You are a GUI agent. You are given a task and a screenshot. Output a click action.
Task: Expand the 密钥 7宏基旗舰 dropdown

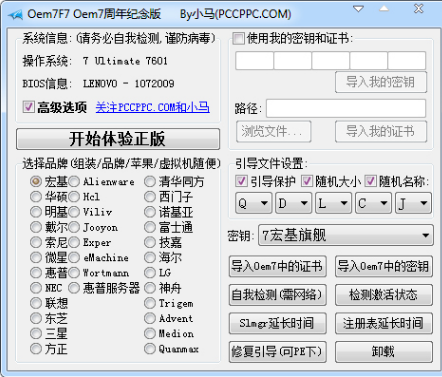click(x=346, y=235)
